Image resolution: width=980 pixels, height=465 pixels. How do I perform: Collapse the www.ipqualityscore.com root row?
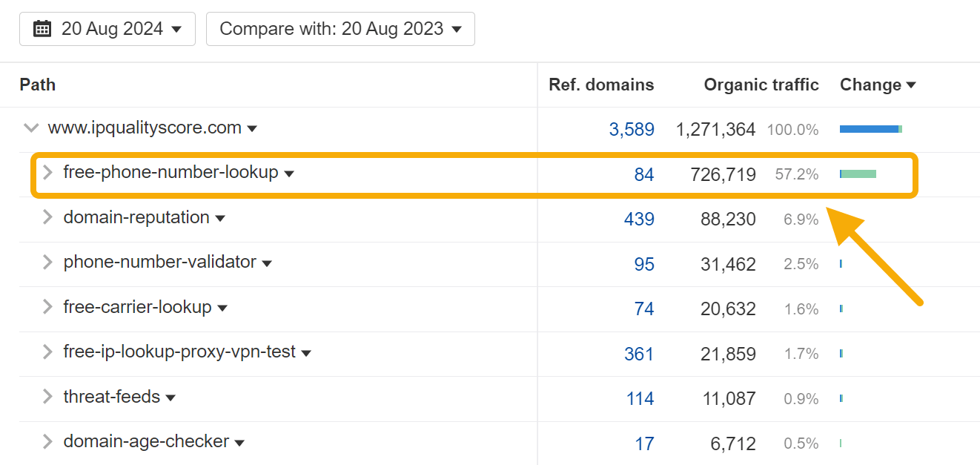point(31,128)
